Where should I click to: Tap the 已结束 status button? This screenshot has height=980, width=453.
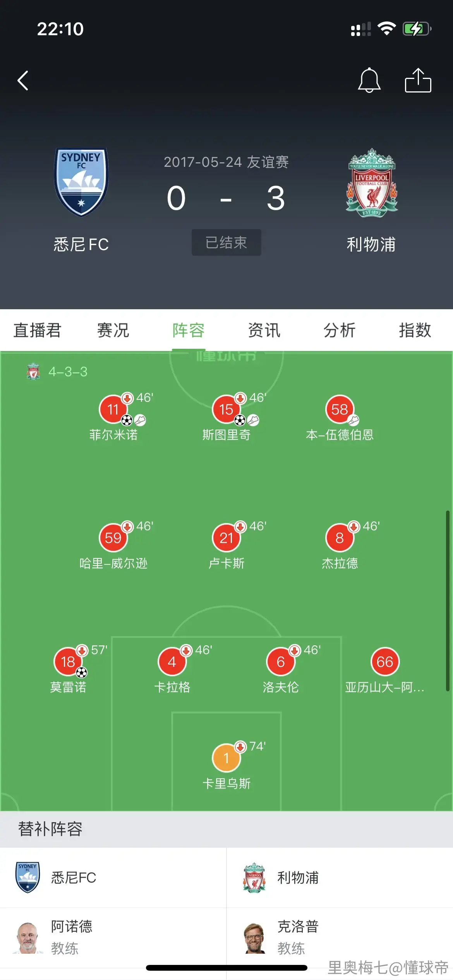coord(226,242)
